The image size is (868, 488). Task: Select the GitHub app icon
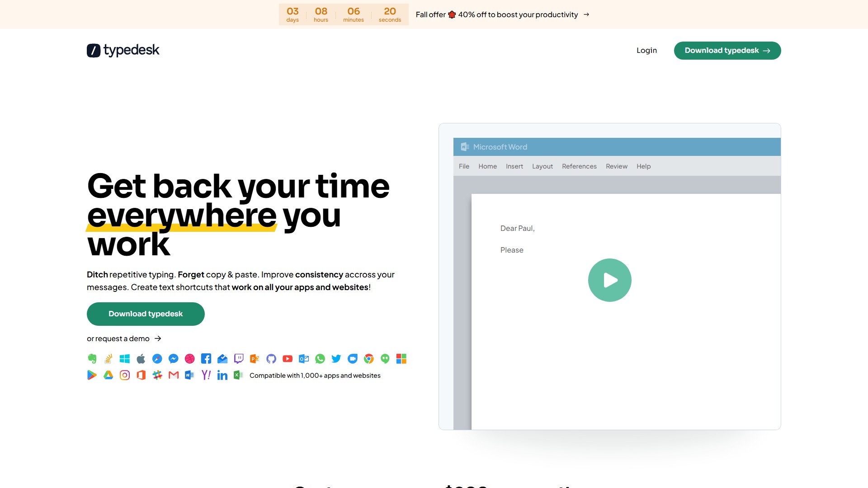(x=271, y=359)
